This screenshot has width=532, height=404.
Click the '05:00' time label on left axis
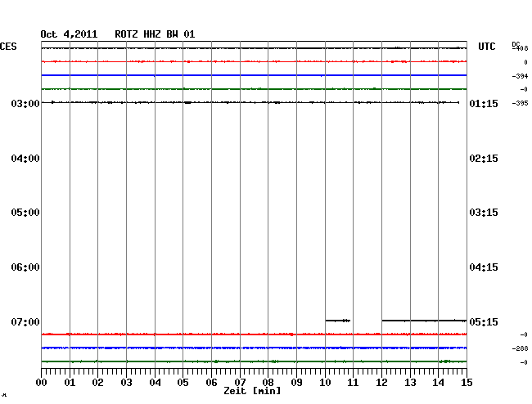[x=25, y=213]
